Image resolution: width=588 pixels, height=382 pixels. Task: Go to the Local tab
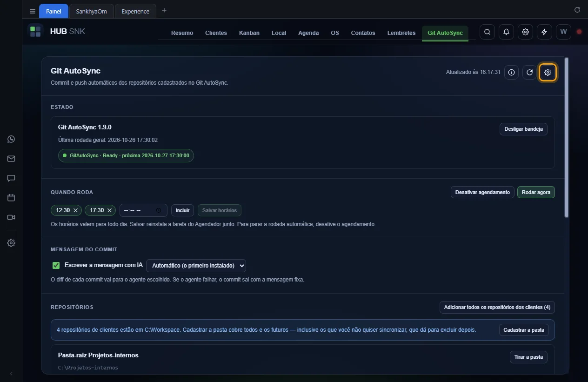click(279, 33)
